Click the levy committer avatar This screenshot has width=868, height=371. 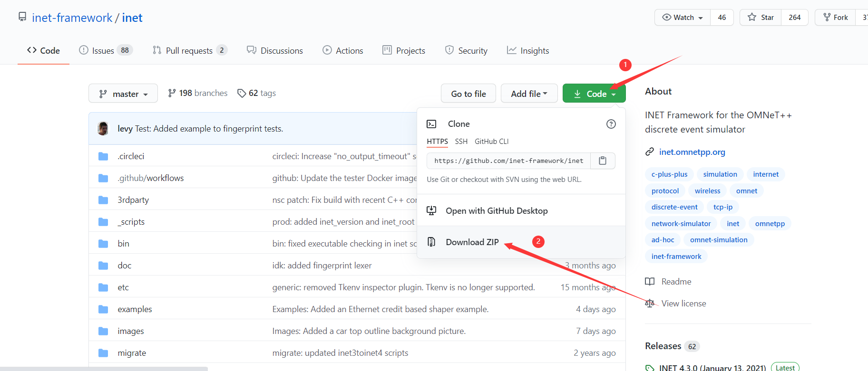(x=103, y=128)
